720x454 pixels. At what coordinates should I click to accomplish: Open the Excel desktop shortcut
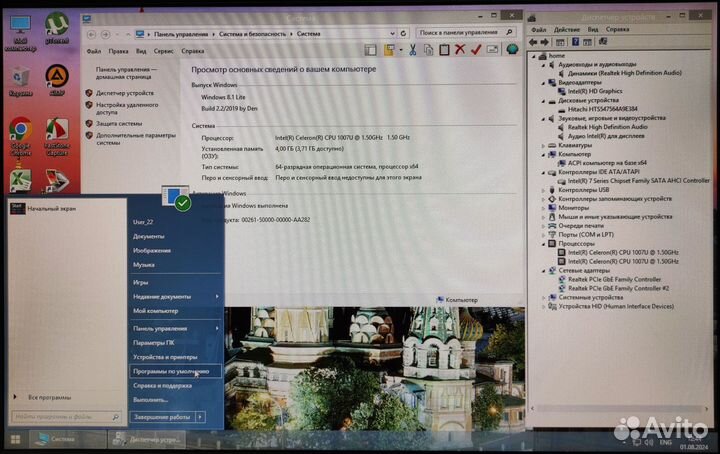point(20,180)
